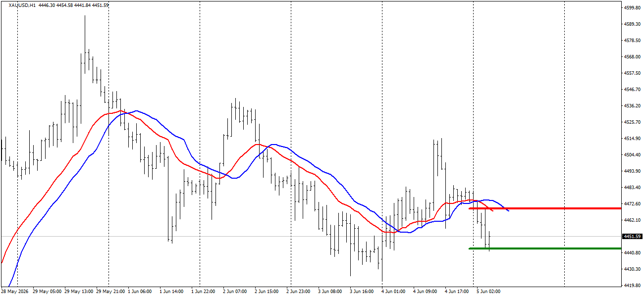Click the 4568.00 price axis label

[632, 57]
